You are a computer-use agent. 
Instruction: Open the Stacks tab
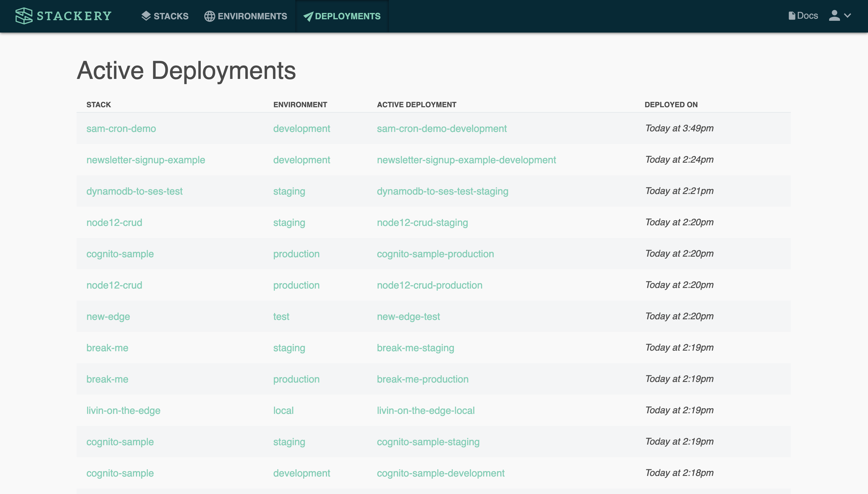tap(165, 16)
